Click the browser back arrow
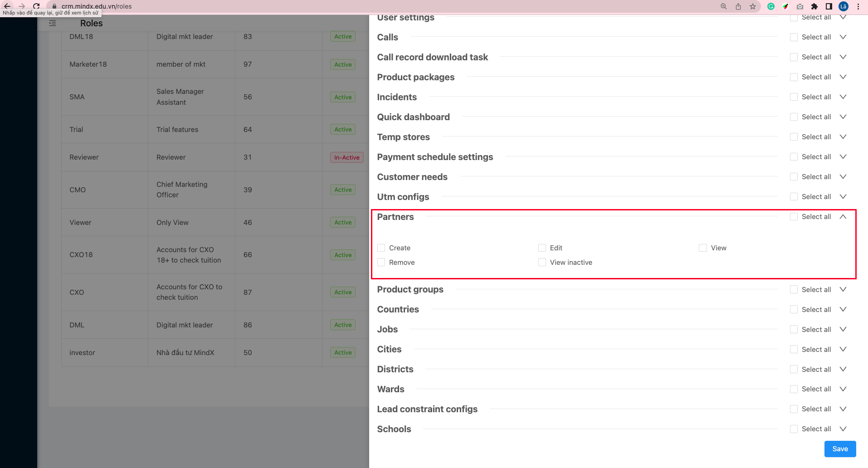Screen dimensions: 868x468 (x=7, y=6)
